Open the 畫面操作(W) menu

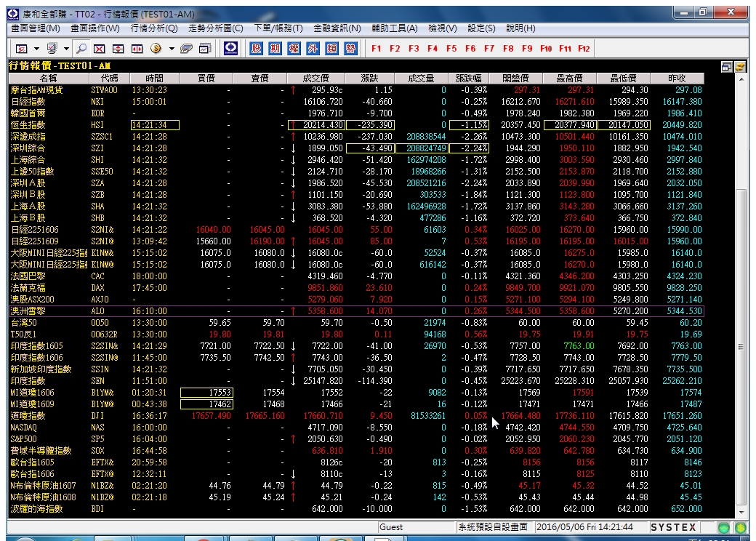click(95, 28)
